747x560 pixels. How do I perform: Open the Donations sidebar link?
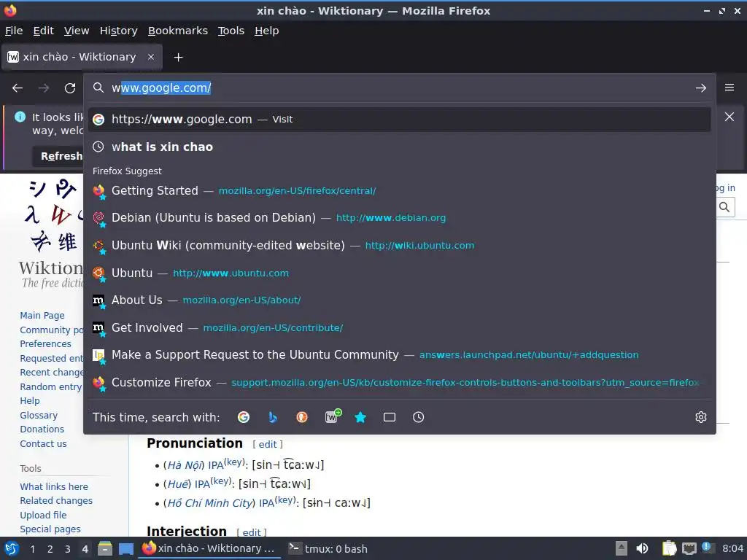(42, 429)
